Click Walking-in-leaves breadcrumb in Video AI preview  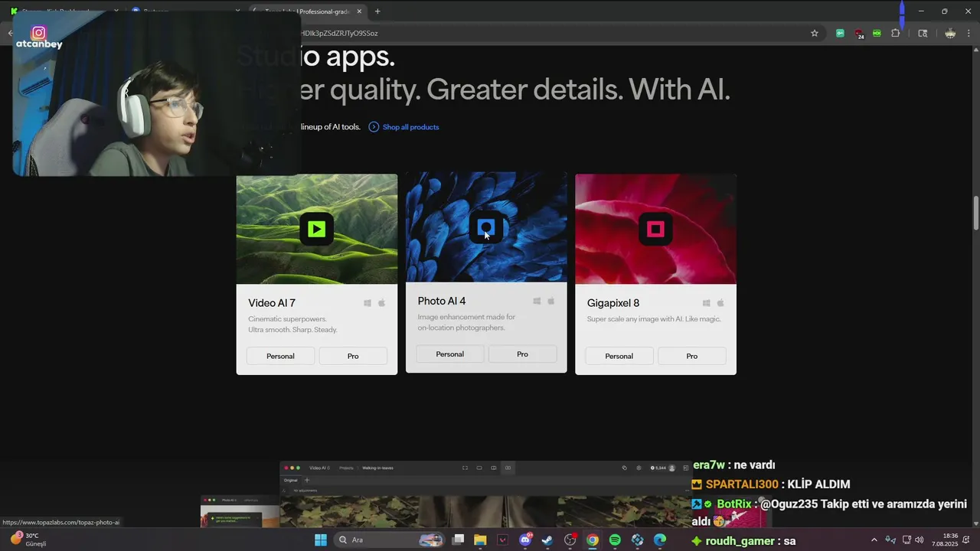click(x=377, y=468)
